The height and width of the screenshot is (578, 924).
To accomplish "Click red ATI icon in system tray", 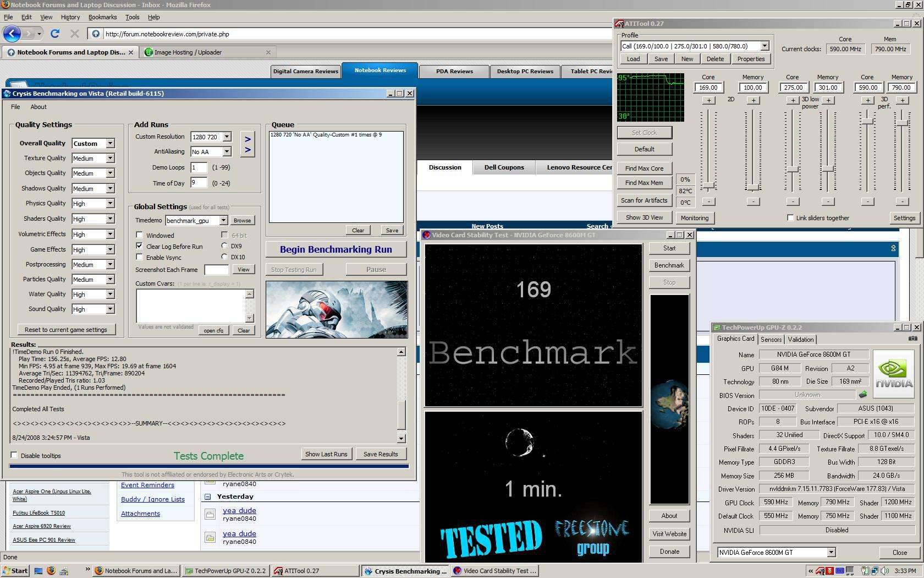I will click(820, 571).
